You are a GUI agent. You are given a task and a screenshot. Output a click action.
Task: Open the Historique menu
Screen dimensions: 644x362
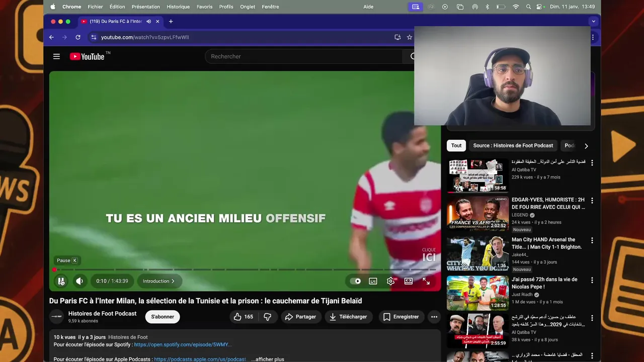(178, 7)
